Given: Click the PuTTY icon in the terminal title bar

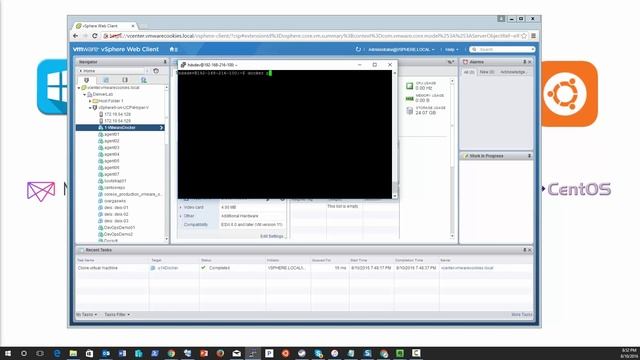Looking at the screenshot, I should [x=183, y=65].
